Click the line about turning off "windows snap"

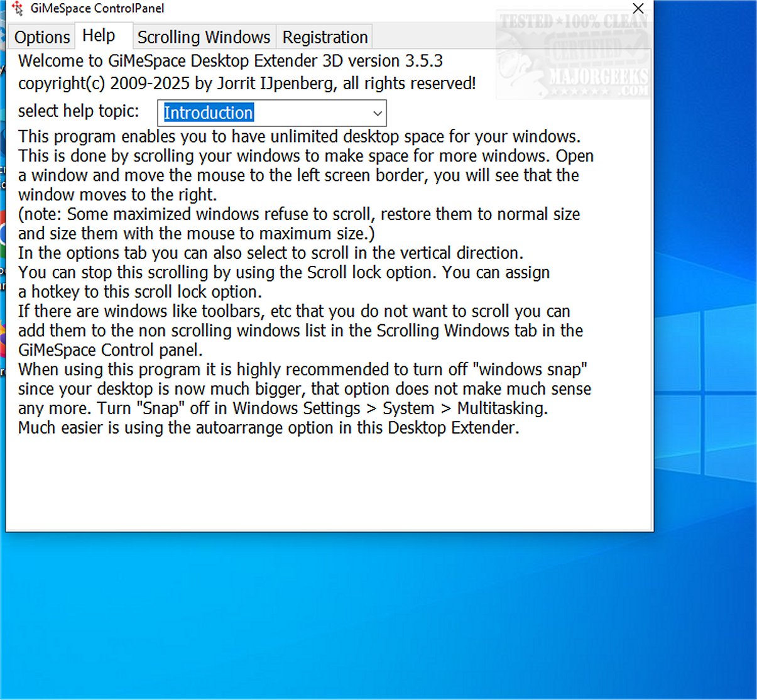(x=303, y=370)
